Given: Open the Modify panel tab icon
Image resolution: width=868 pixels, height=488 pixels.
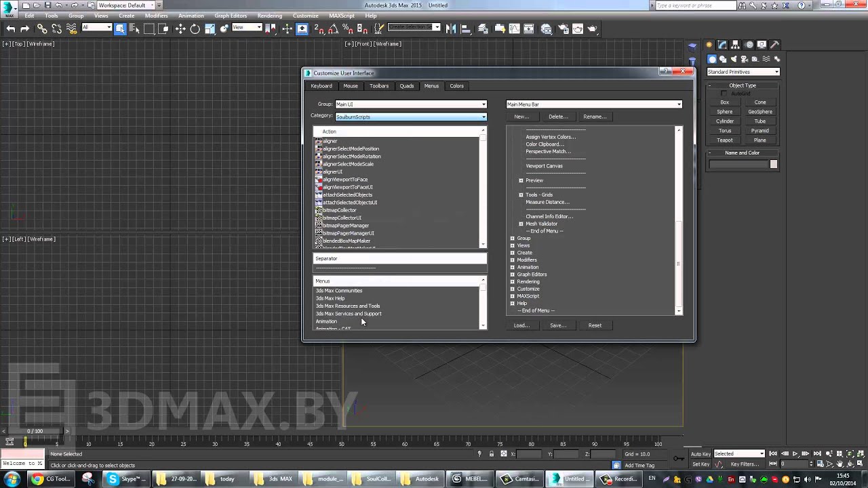Looking at the screenshot, I should (722, 45).
